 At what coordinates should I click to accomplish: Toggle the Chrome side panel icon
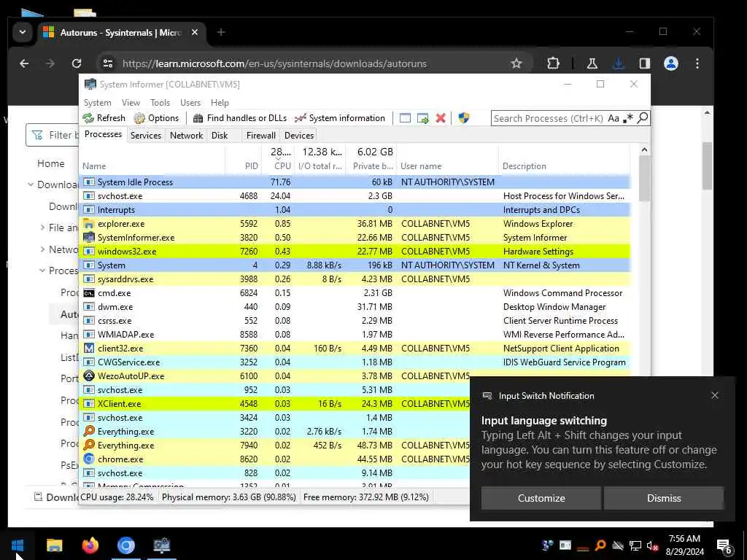[645, 63]
